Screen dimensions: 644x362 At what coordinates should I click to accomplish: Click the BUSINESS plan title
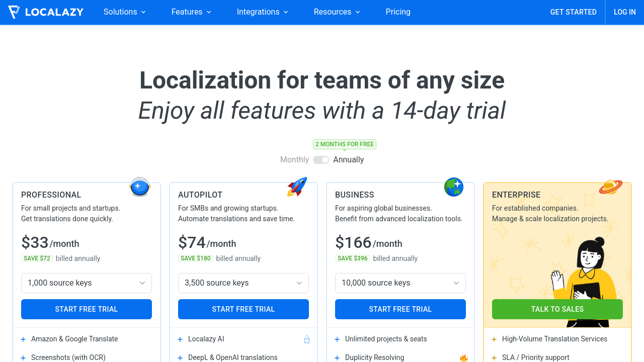[x=355, y=195]
